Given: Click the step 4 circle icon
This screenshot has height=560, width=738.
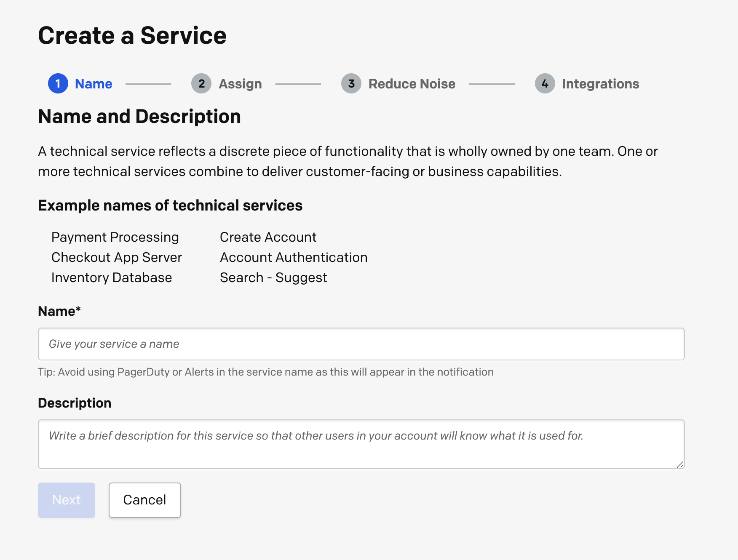Looking at the screenshot, I should [545, 83].
